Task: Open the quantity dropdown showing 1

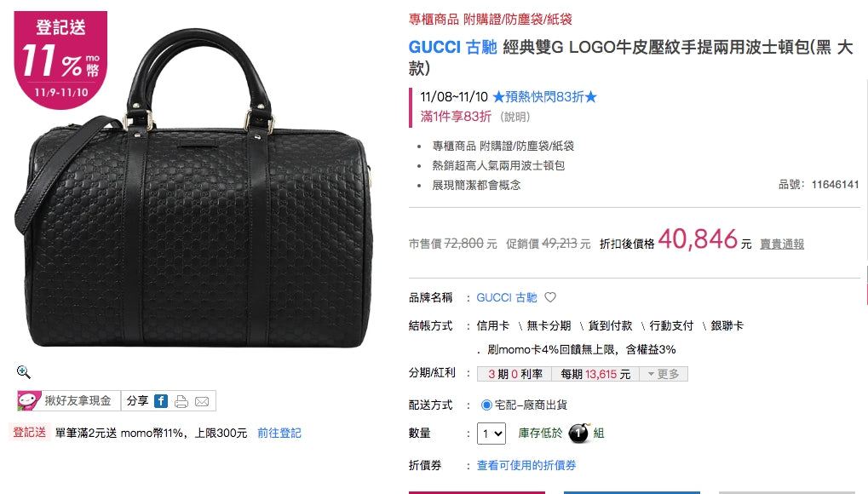Action: point(491,434)
